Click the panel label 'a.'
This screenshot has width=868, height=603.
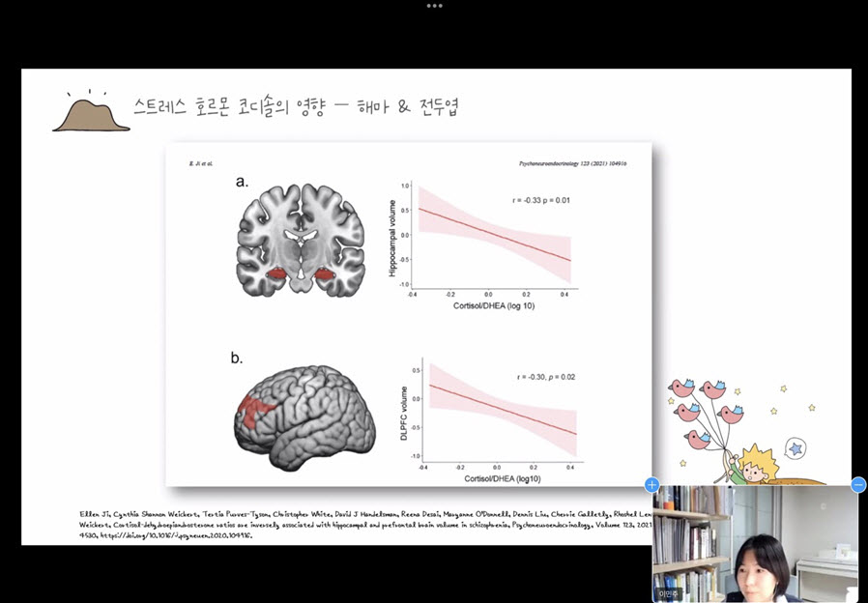[242, 182]
